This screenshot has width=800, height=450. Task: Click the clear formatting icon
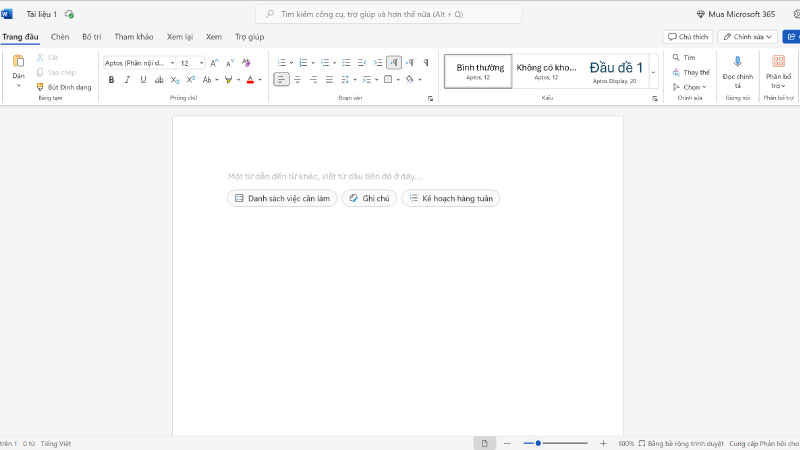(246, 62)
